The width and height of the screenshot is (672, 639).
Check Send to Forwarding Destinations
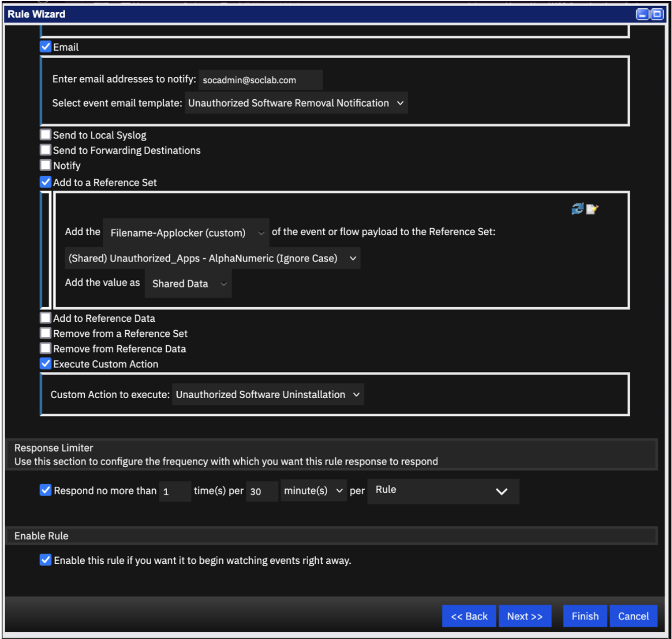point(46,149)
